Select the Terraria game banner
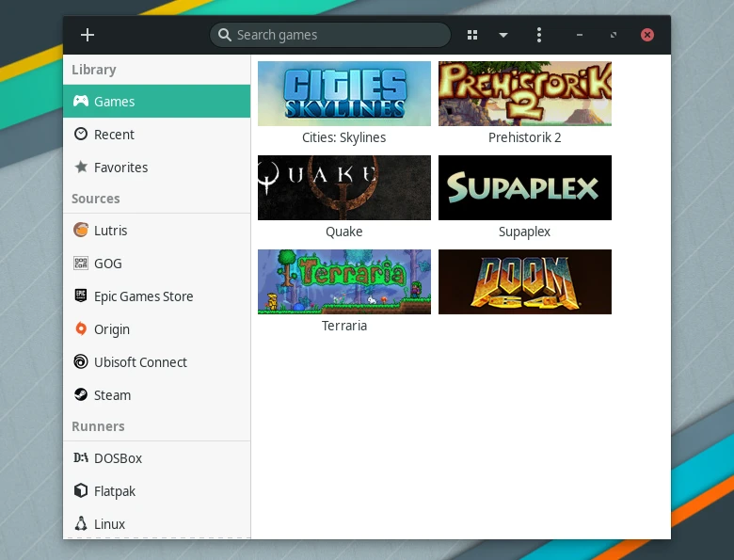 [x=344, y=281]
